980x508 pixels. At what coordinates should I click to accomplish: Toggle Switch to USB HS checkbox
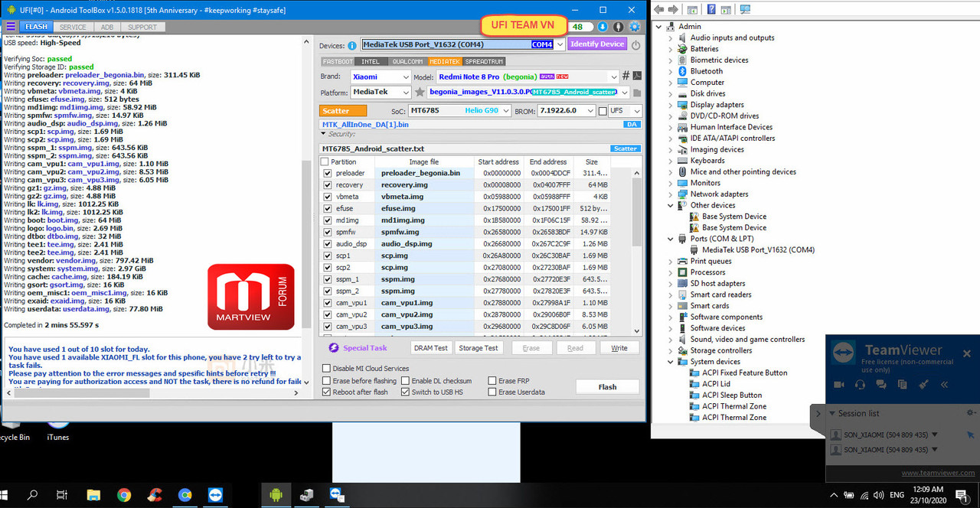tap(405, 392)
